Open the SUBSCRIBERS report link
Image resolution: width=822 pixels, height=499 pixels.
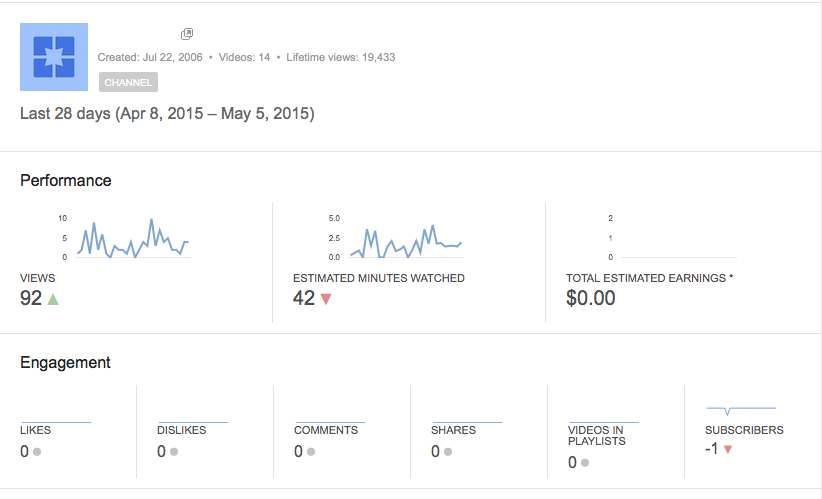coord(744,430)
